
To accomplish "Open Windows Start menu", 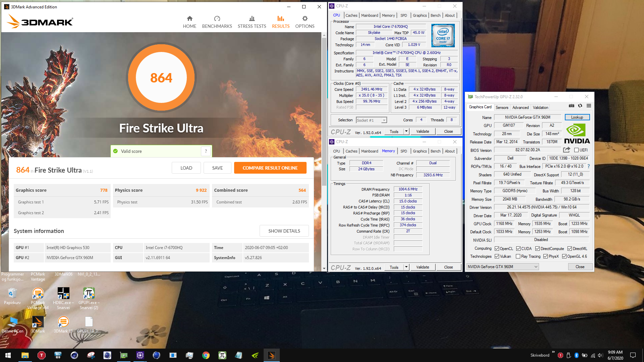I will 8,355.
